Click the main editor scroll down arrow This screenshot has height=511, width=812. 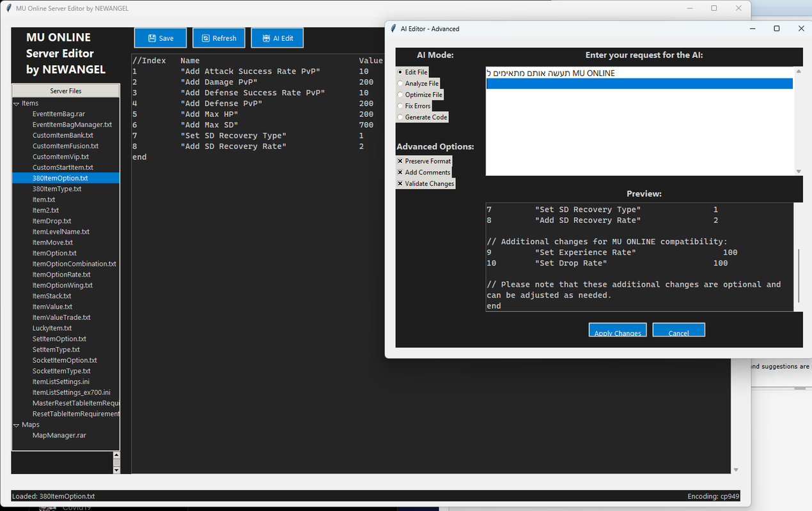pos(736,469)
